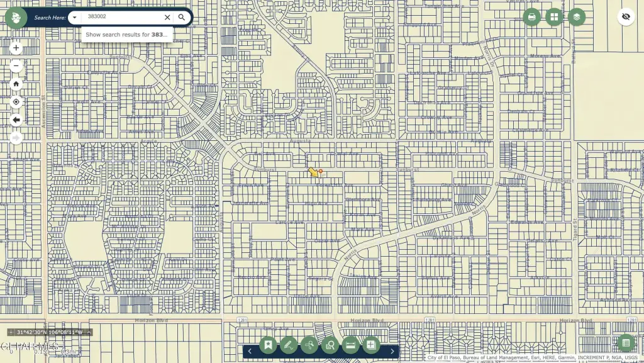This screenshot has width=644, height=363.
Task: Open attribute table button at bottom right
Action: coord(625,342)
